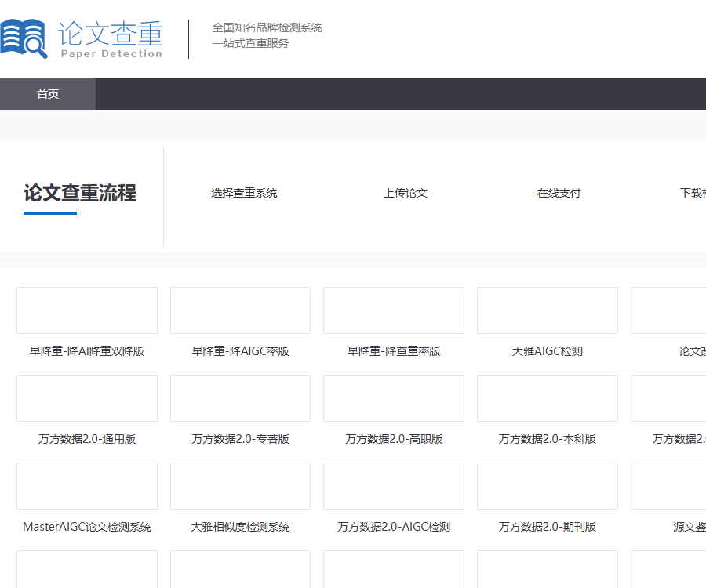Select the 万方数据2.0-通用版 link
The height and width of the screenshot is (588, 706).
click(x=87, y=438)
